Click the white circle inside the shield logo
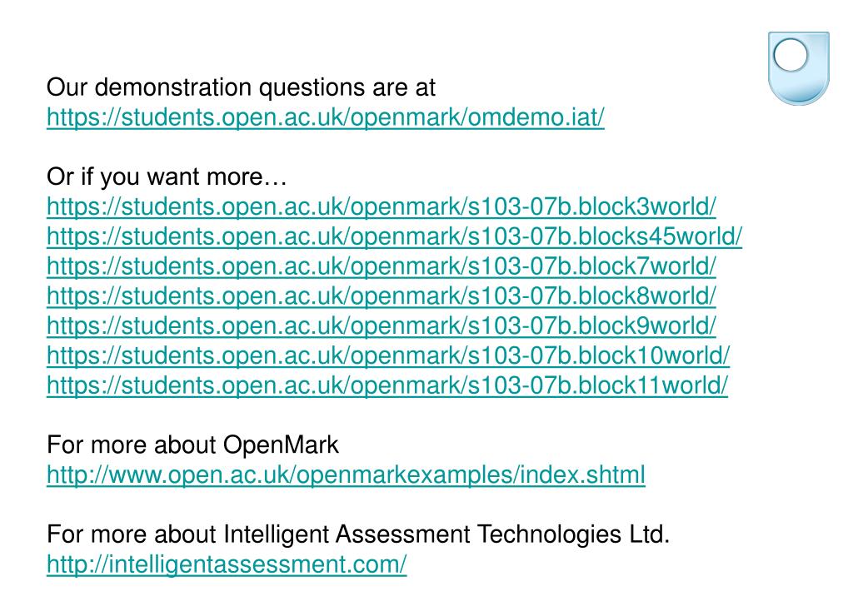Image resolution: width=853 pixels, height=616 pixels. (791, 55)
